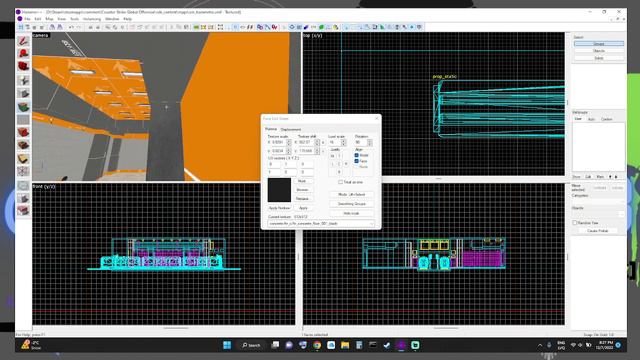Open the Objects dropdown in right panel
640x360 pixels.
pyautogui.click(x=598, y=214)
